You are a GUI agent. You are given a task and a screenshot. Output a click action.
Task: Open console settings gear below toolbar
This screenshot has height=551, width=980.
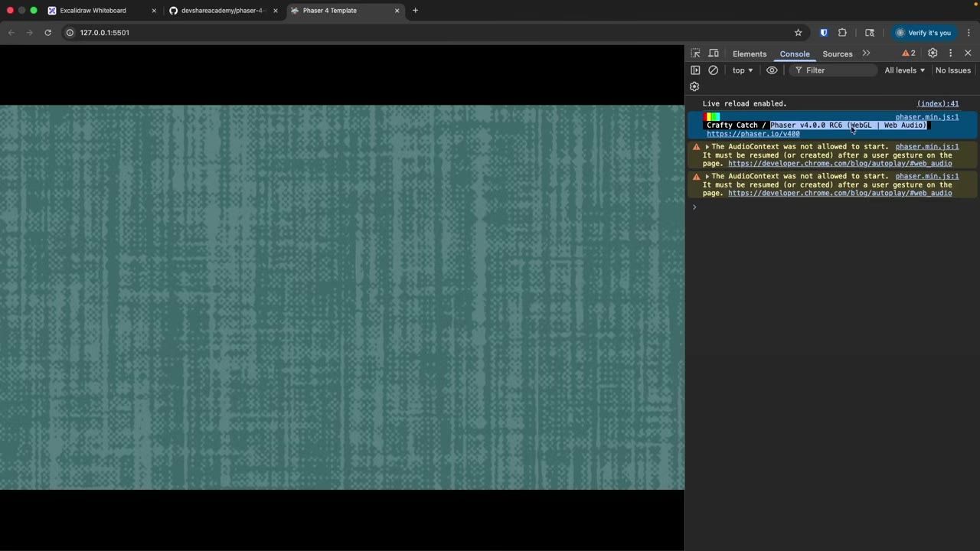(694, 86)
